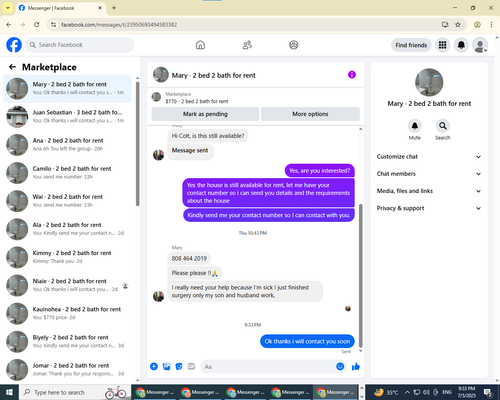
Task: Click the 808 464 2019 message bubble
Action: click(189, 258)
